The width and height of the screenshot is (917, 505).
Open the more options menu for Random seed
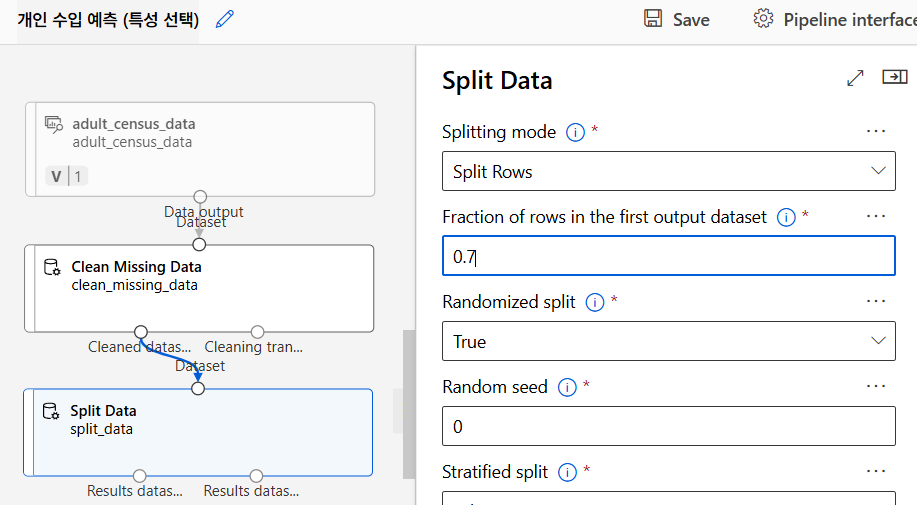[x=876, y=386]
